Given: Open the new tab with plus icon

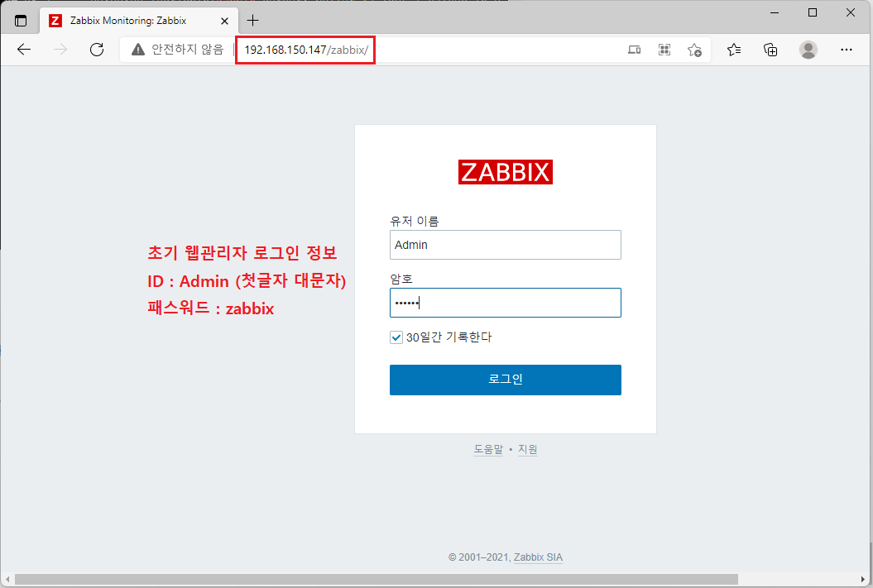Looking at the screenshot, I should [x=252, y=21].
